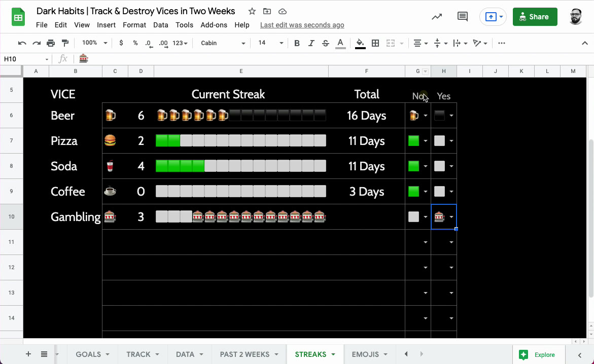
Task: Open vertical align options
Action: click(x=441, y=43)
